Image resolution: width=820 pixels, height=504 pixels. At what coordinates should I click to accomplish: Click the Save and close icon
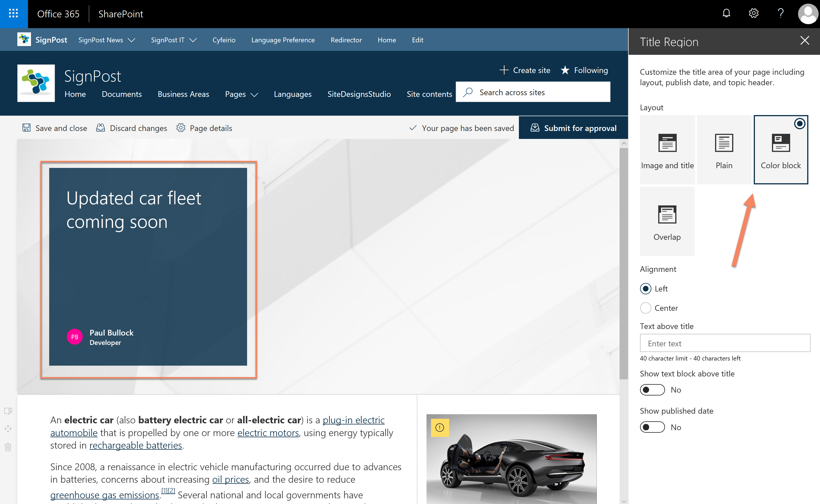tap(26, 128)
